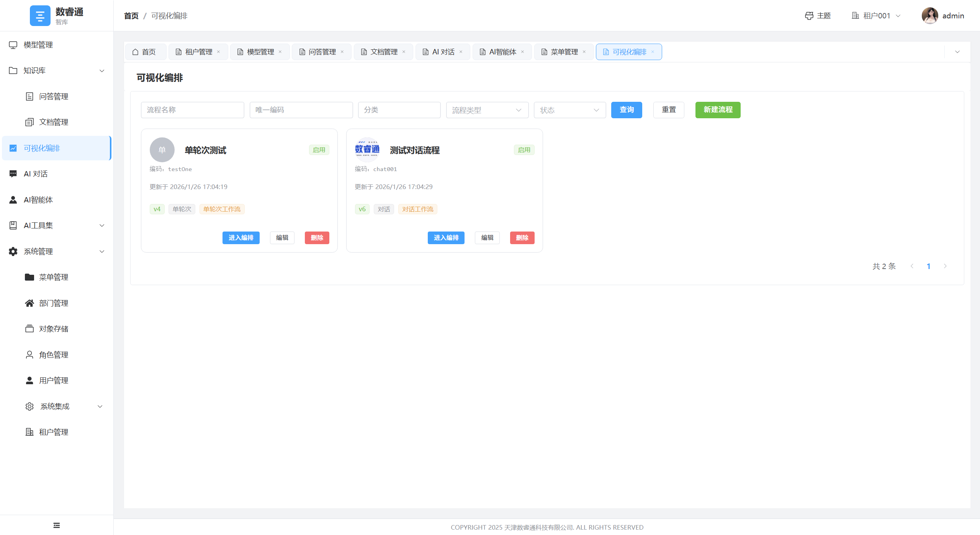Image resolution: width=980 pixels, height=535 pixels.
Task: Click the sidebar collapse icon at bottom
Action: tap(57, 525)
